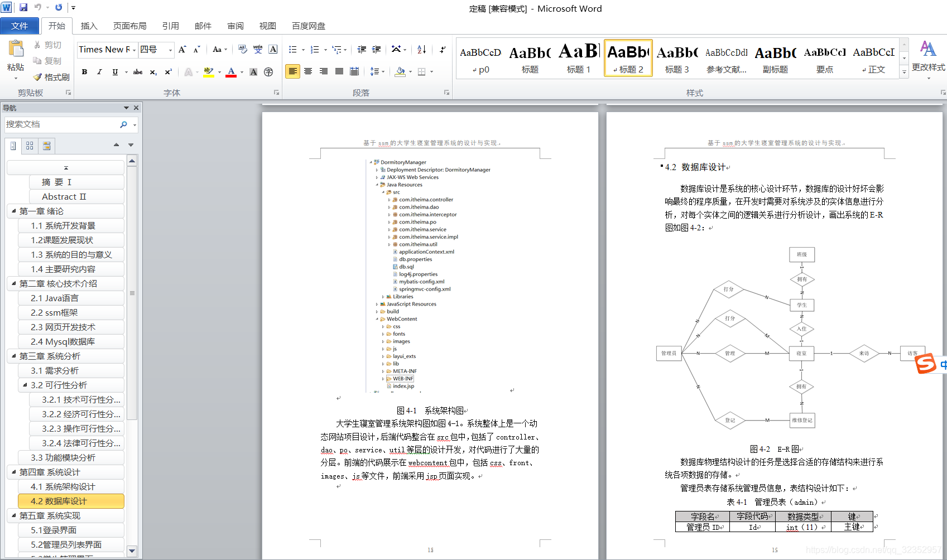Click the Subscript icon
Screen dimensions: 947x560
153,72
